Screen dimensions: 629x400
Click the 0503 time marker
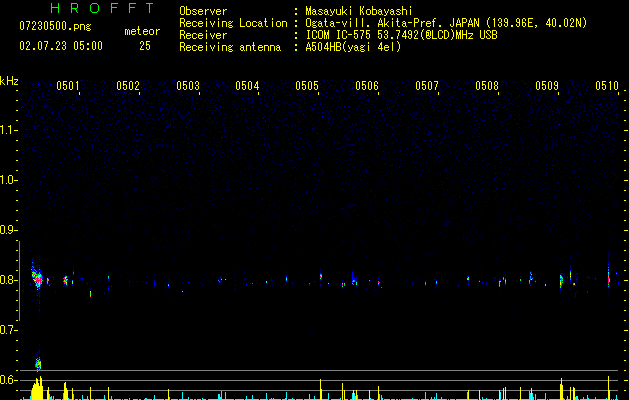tap(188, 85)
